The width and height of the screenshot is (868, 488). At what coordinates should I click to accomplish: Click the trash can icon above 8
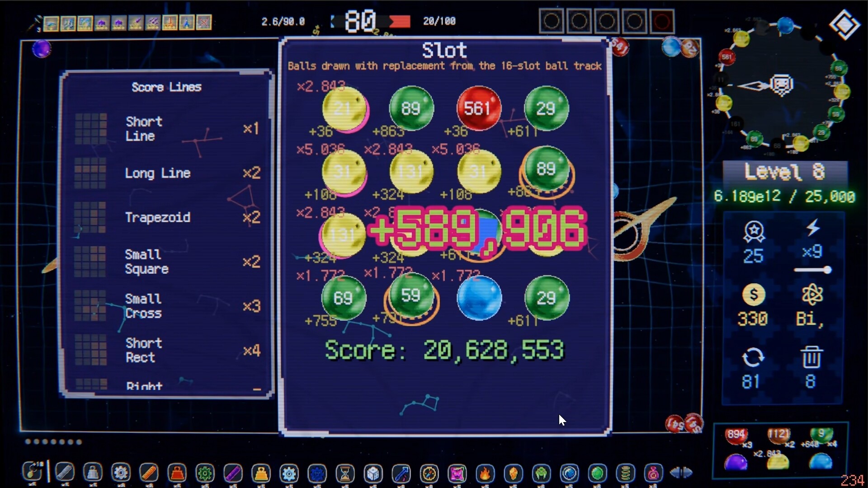point(811,357)
